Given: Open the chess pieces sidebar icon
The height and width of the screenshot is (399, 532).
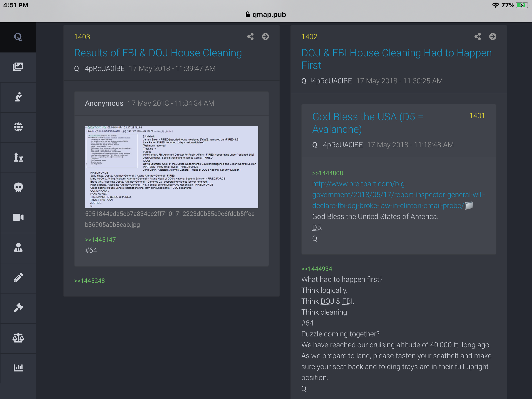Looking at the screenshot, I should point(18,157).
